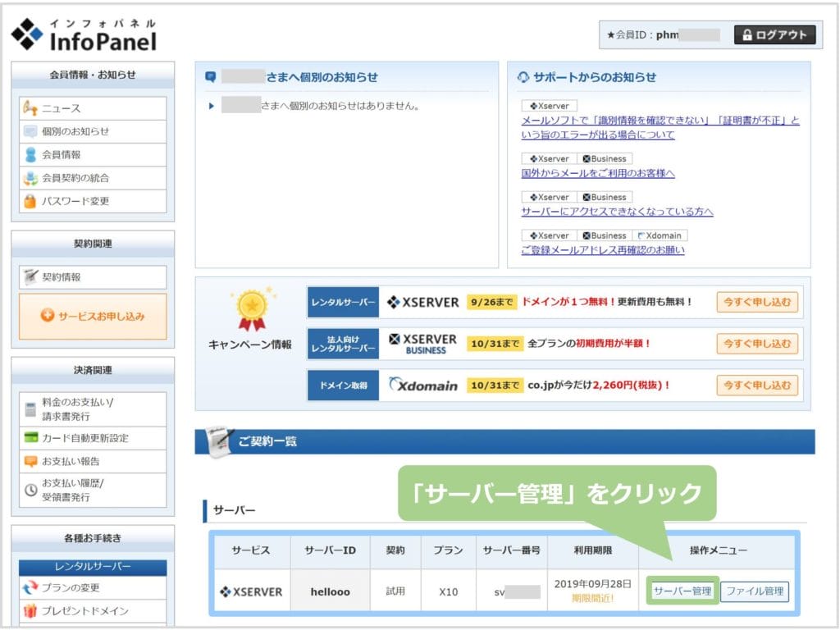Click the arrows icon beside プランの変更

30,587
